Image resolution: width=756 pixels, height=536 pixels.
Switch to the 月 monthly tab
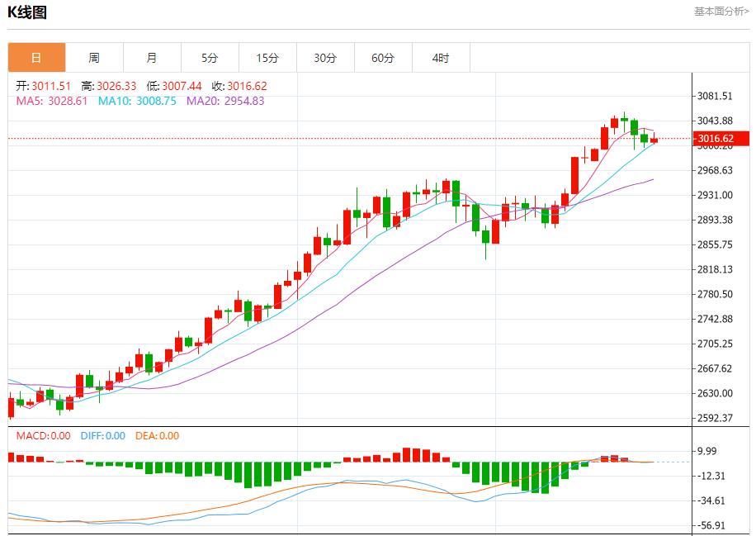tap(152, 58)
